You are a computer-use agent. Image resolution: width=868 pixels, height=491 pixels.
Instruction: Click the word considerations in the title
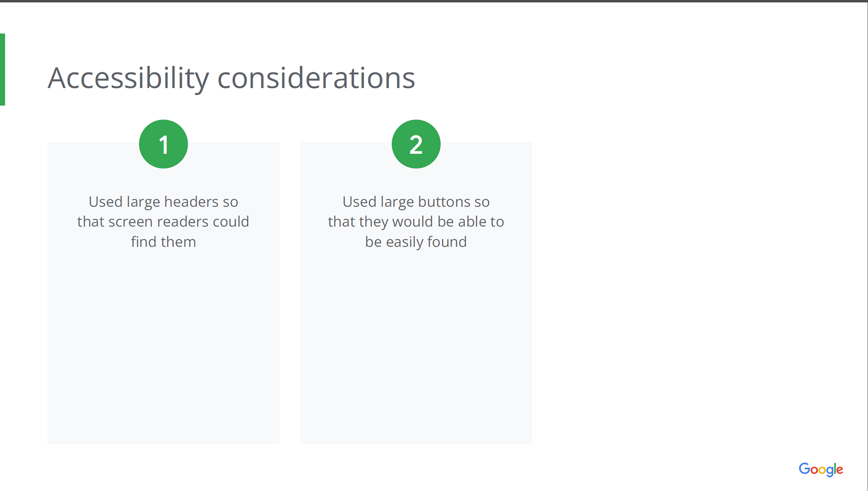316,78
